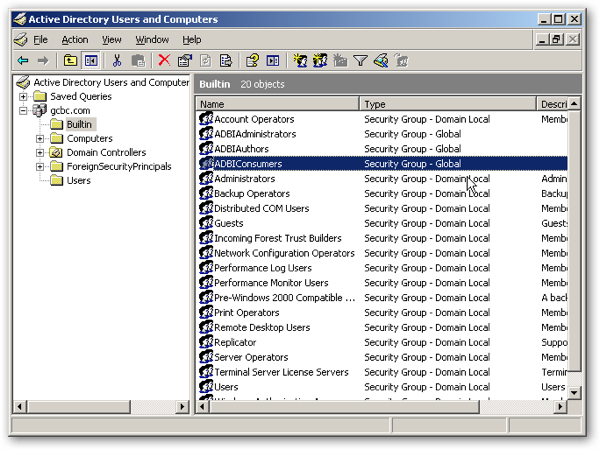Select the Administrators group icon
The image size is (600, 450).
(206, 178)
